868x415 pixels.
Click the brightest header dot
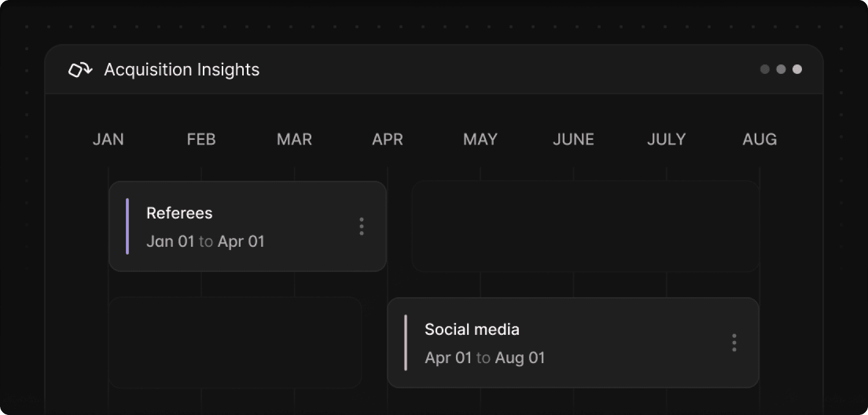pyautogui.click(x=797, y=69)
